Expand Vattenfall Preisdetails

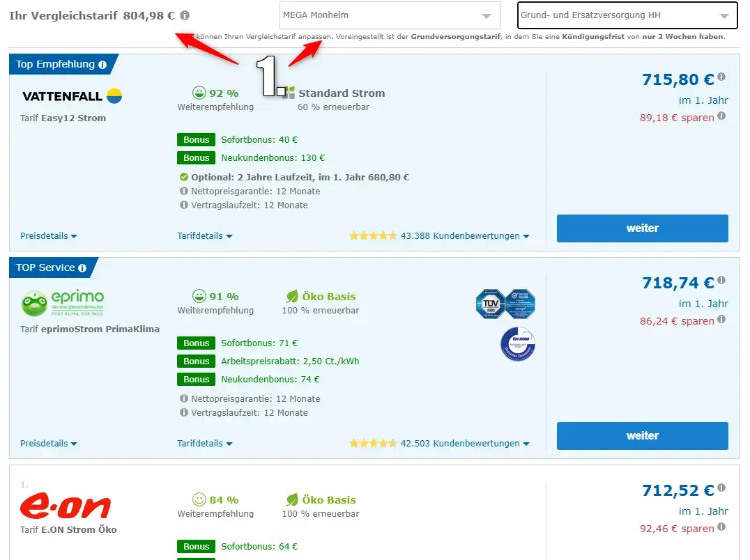click(x=48, y=235)
